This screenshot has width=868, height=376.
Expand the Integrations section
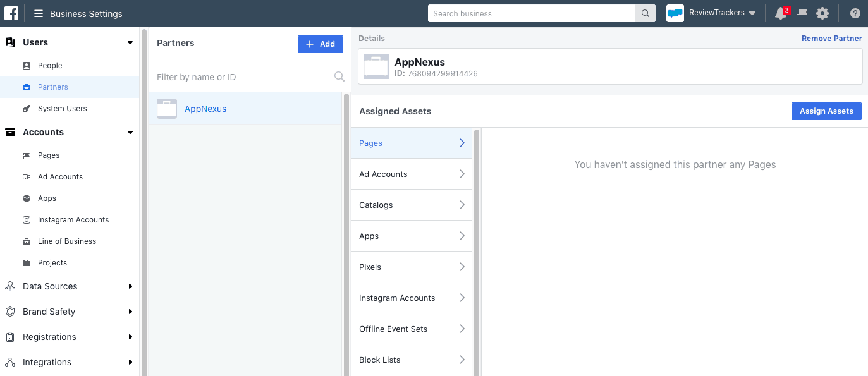46,362
